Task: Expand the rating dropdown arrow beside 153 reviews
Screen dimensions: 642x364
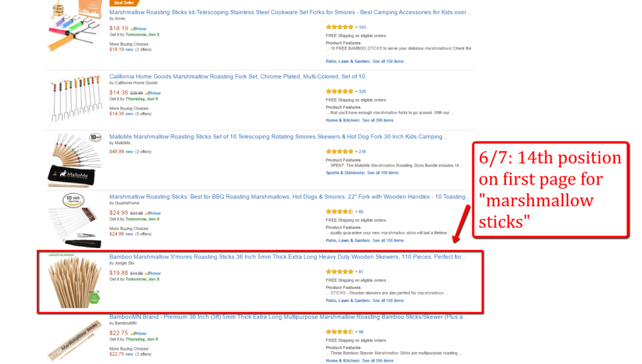Action: 356,28
